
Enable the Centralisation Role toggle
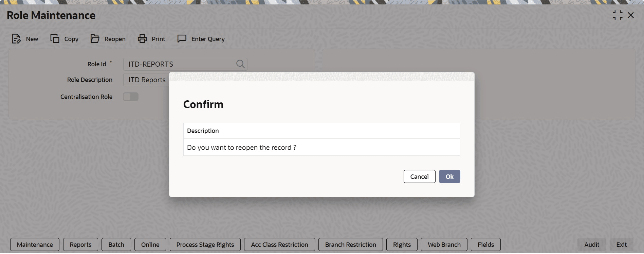click(x=130, y=97)
